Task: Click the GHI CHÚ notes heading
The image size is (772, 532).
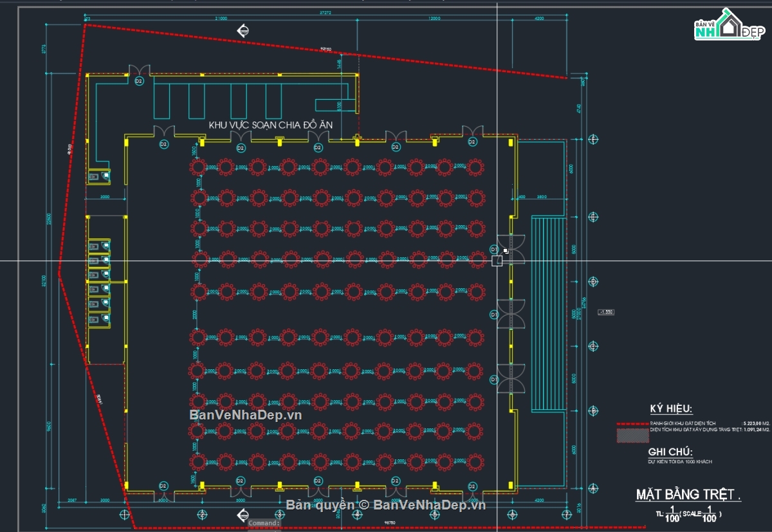Action: click(x=670, y=452)
